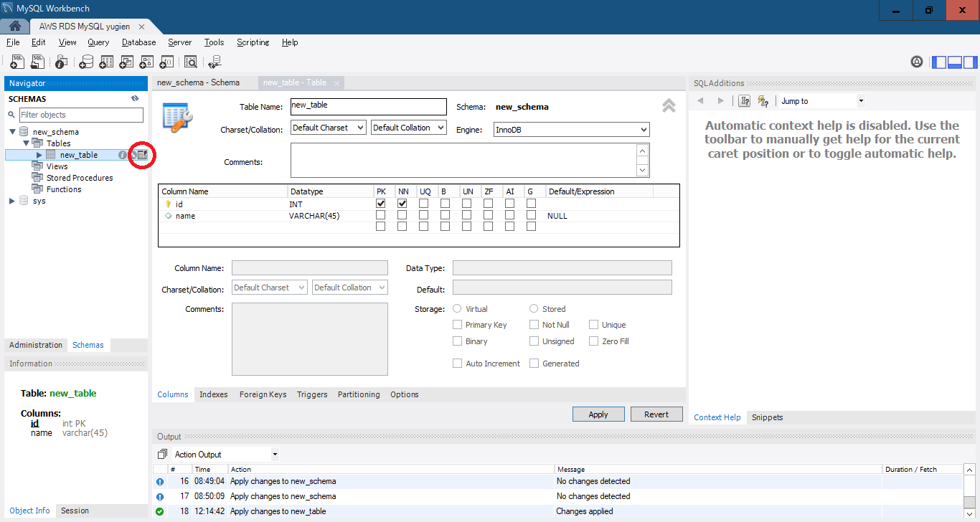Create a new SQL tab icon
The image size is (980, 522).
pos(17,62)
